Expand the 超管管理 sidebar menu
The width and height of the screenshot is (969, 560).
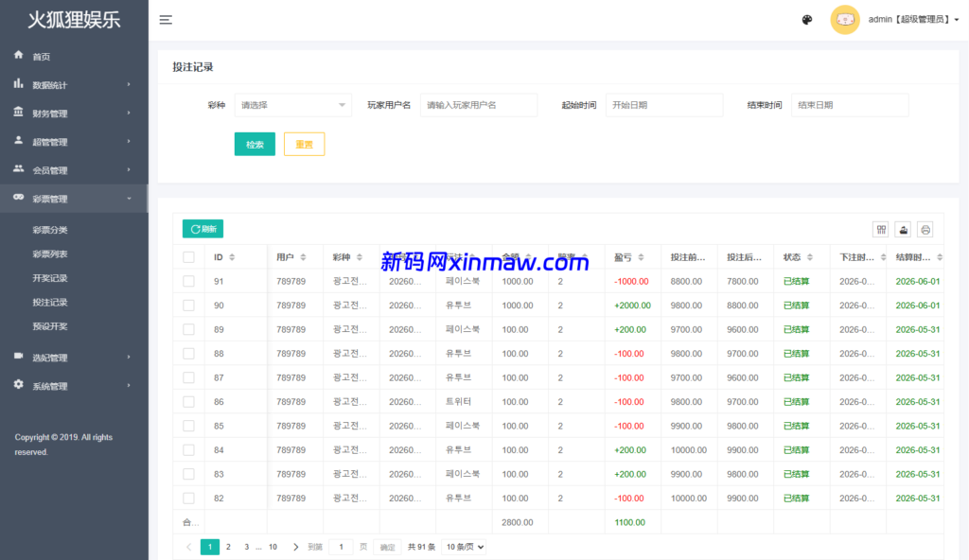[x=74, y=142]
